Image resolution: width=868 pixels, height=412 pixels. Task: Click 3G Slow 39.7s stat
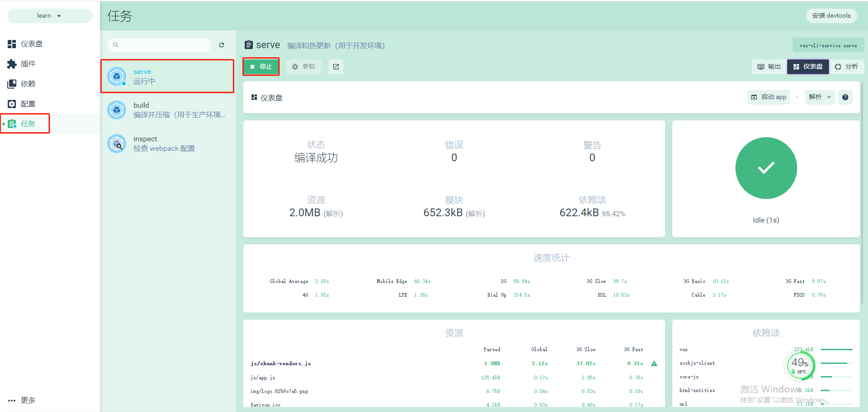tap(607, 282)
